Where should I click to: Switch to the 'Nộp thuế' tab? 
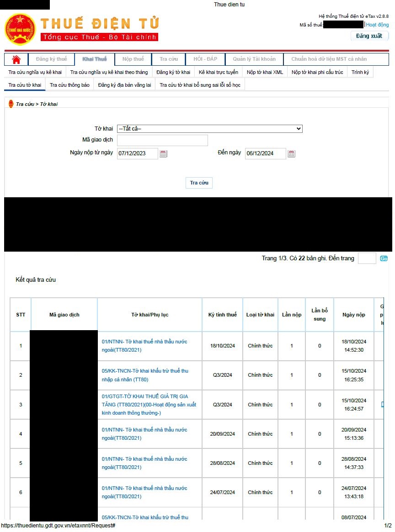tap(133, 59)
